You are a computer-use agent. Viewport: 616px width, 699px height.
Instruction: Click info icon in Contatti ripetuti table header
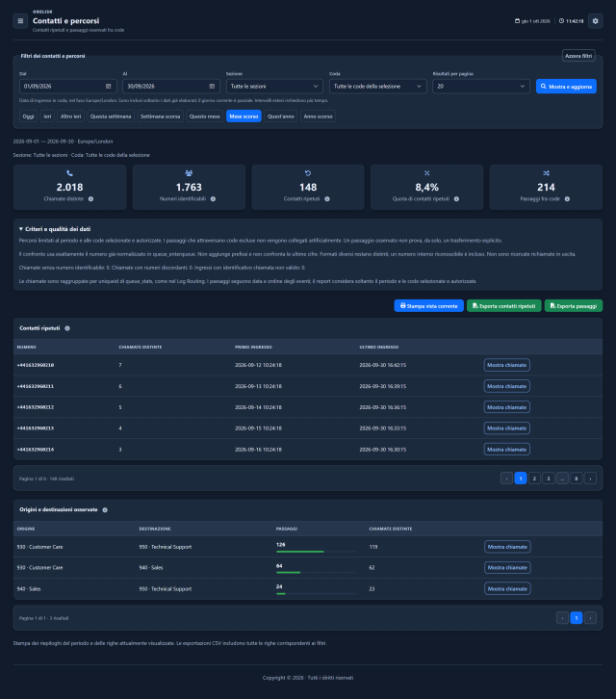click(x=67, y=328)
